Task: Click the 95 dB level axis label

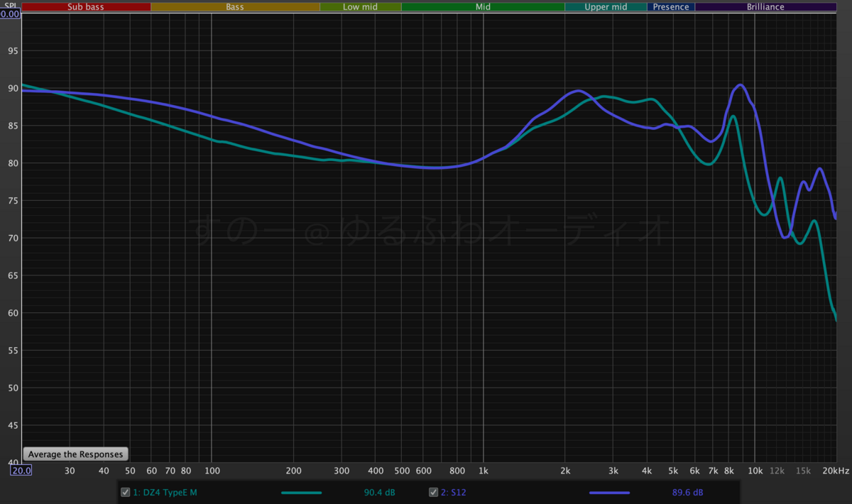Action: 12,51
